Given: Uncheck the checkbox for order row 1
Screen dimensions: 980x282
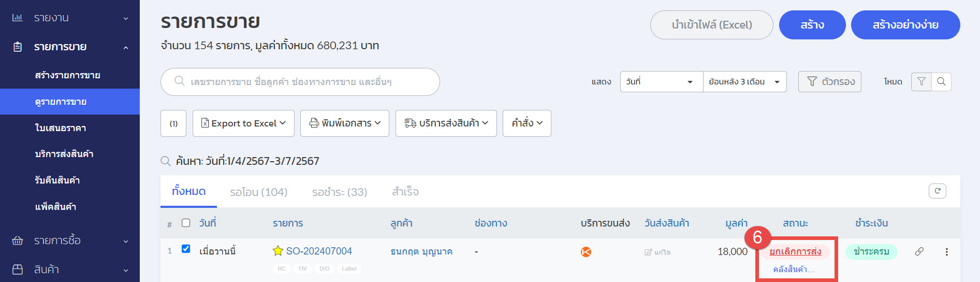Looking at the screenshot, I should [x=186, y=249].
